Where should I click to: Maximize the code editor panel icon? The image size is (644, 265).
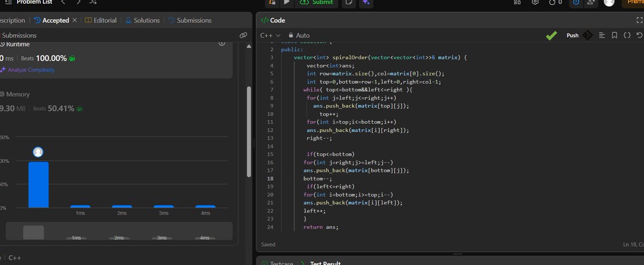point(639,20)
